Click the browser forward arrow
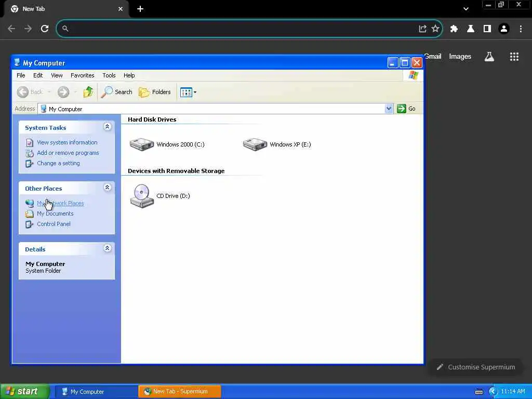The height and width of the screenshot is (399, 532). click(x=28, y=29)
